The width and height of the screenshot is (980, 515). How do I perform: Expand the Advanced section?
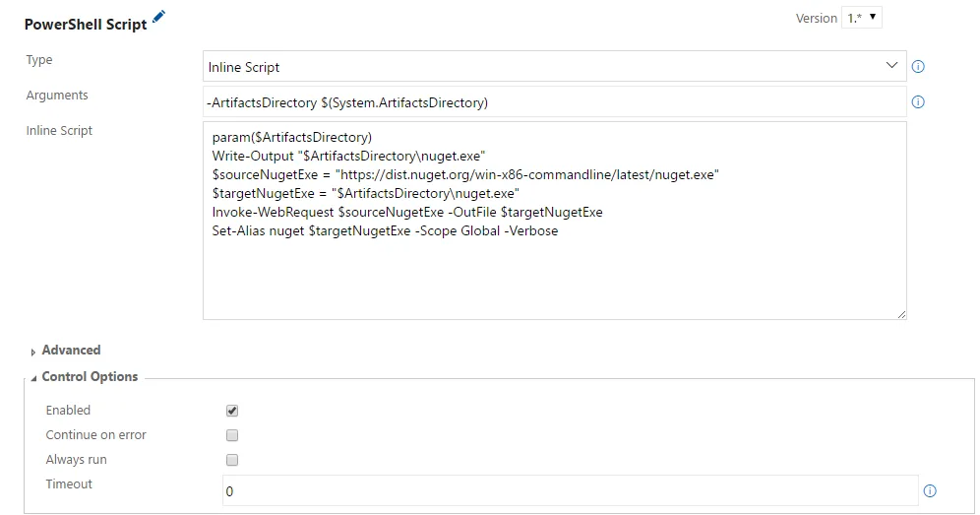point(71,351)
